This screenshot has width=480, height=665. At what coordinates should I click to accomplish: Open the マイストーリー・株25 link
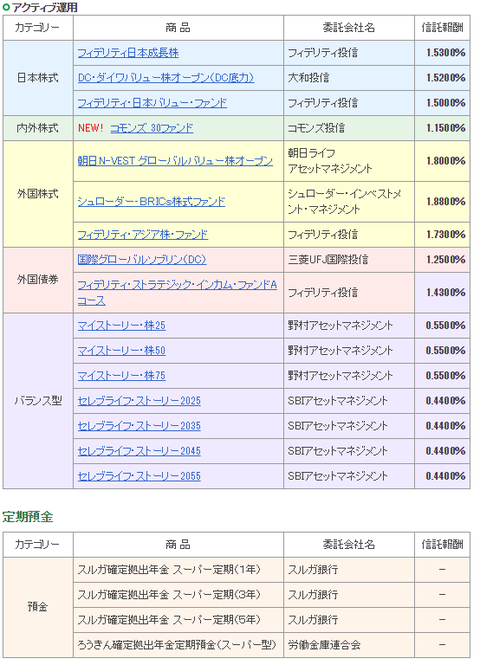[x=121, y=326]
